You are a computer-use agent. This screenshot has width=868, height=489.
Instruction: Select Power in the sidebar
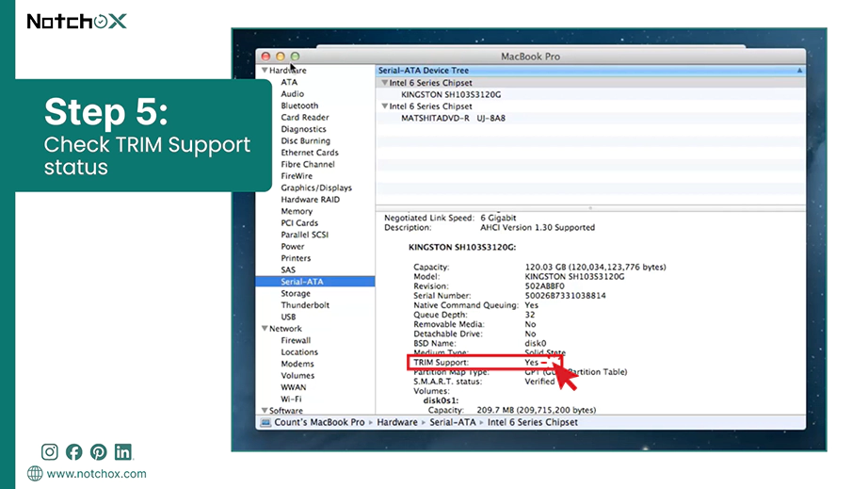click(x=292, y=247)
